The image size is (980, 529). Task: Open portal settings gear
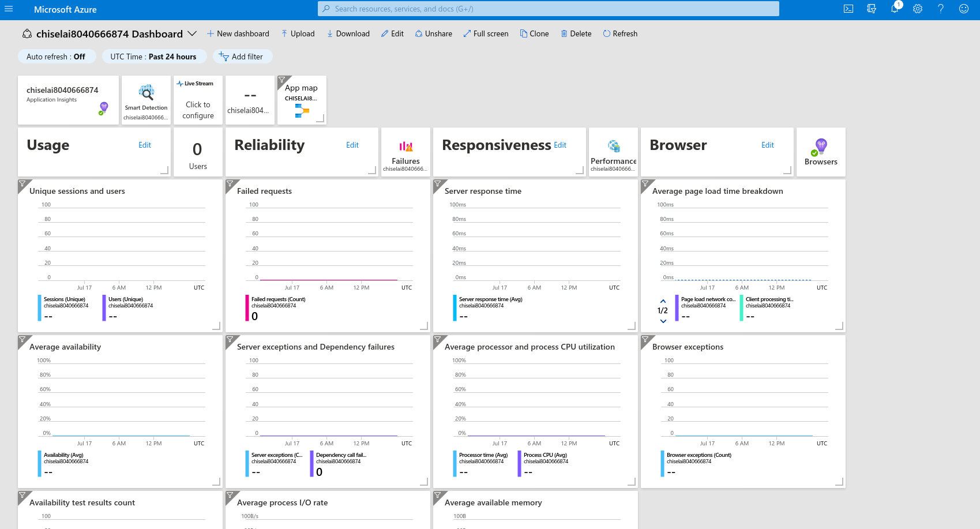coord(918,9)
